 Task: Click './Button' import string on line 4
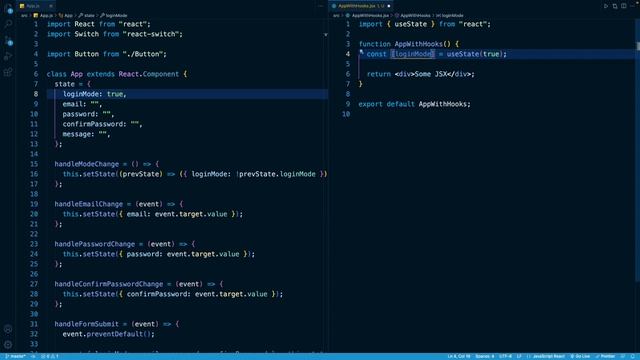(x=142, y=54)
